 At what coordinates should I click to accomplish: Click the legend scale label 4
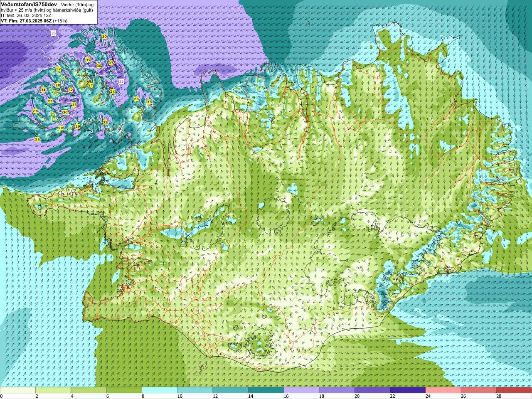(x=72, y=396)
